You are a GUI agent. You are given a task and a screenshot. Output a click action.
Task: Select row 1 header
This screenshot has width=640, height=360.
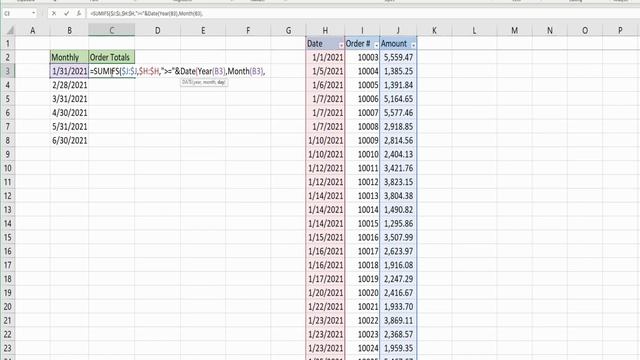8,43
